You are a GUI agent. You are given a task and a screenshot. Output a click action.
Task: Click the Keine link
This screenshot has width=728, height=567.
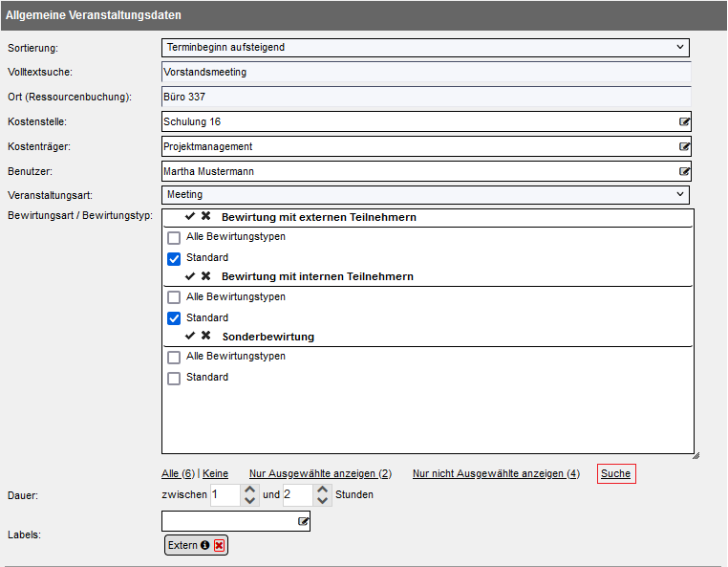215,473
